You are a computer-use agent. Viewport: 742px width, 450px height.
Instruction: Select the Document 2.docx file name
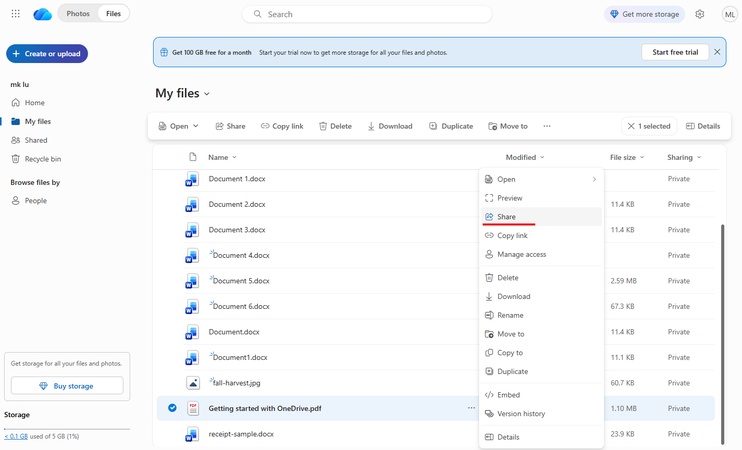(237, 204)
